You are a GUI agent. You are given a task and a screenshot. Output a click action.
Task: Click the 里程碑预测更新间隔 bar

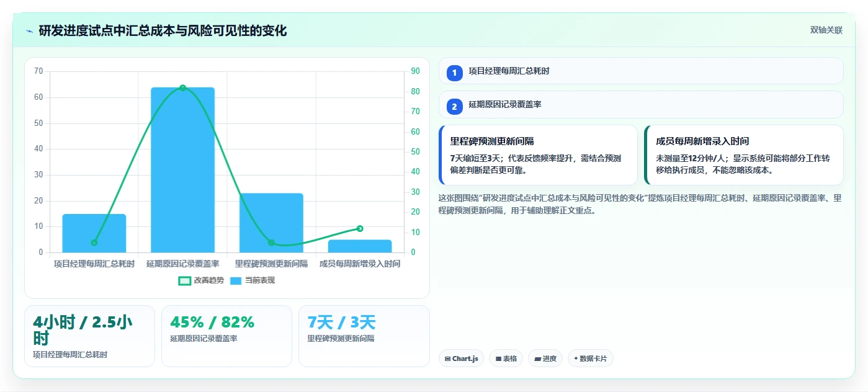tap(272, 223)
